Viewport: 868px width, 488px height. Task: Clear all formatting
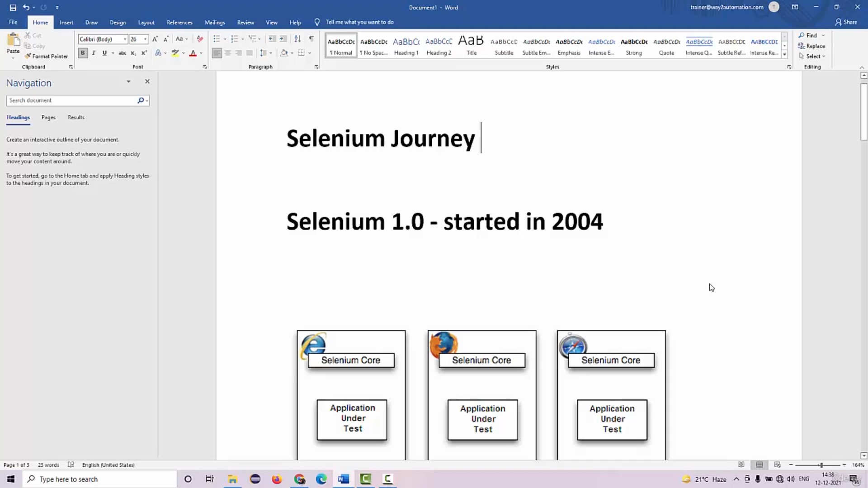(200, 39)
